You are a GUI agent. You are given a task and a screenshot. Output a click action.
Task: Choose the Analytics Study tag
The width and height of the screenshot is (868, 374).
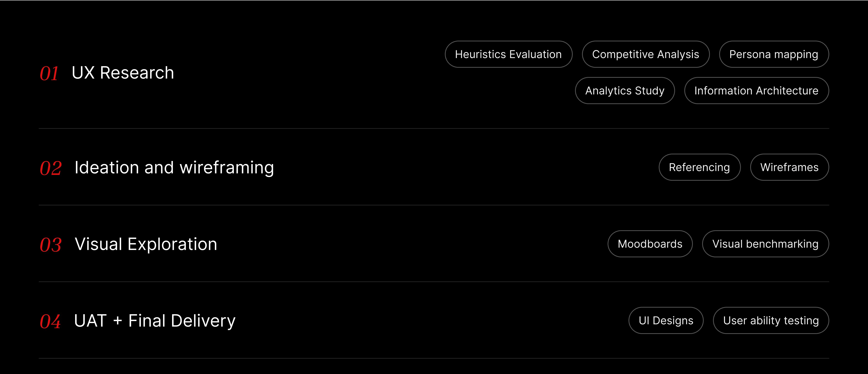point(625,91)
